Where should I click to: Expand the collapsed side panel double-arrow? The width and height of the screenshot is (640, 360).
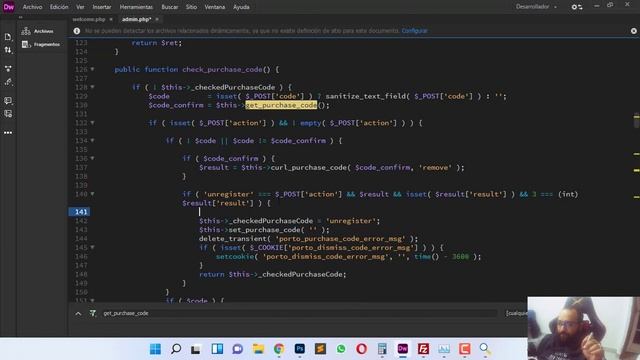pos(20,18)
